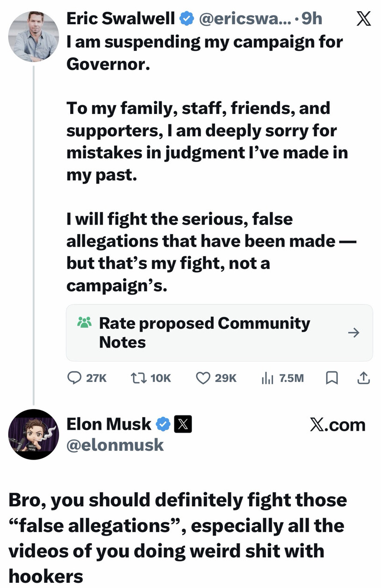Click the X logo in top corner
Viewport: 381px width, 588px height.
pos(363,19)
